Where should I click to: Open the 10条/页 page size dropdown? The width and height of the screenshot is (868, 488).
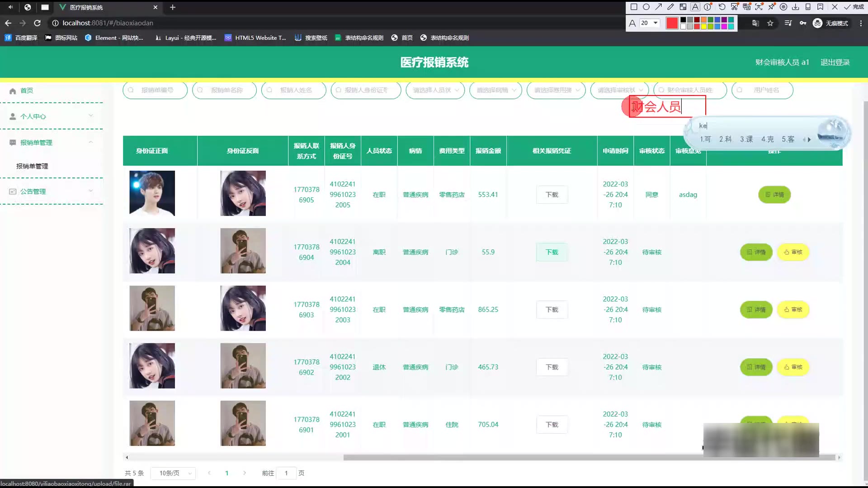click(173, 473)
